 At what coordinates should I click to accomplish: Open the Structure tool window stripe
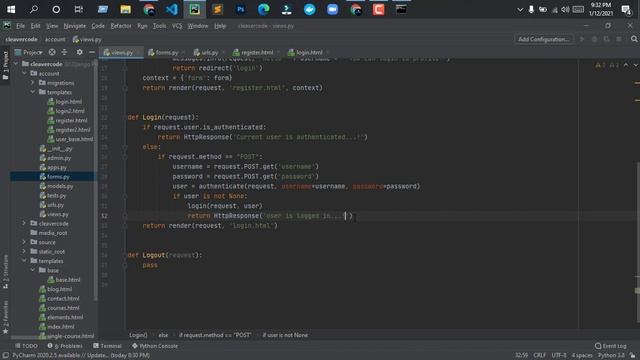click(x=5, y=271)
